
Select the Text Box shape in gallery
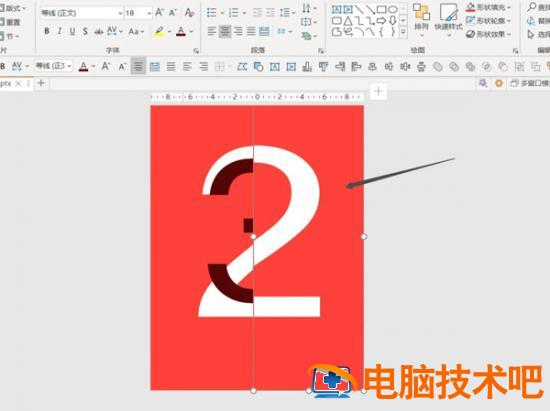pyautogui.click(x=337, y=9)
